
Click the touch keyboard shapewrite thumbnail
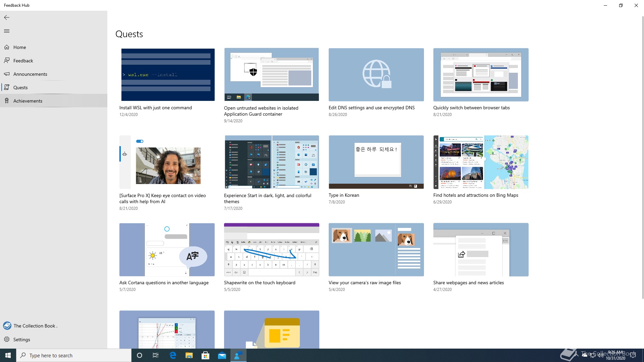tap(272, 250)
